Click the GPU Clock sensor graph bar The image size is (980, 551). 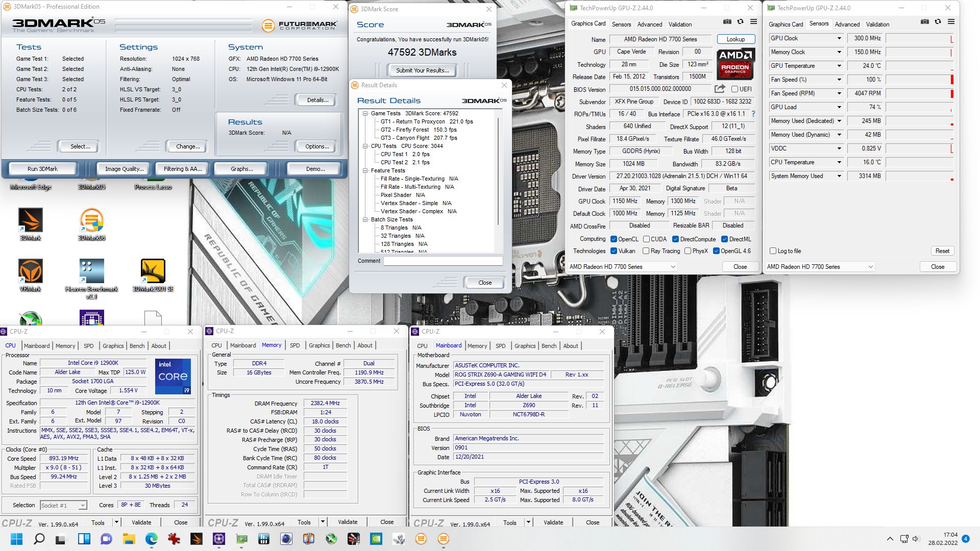point(920,38)
